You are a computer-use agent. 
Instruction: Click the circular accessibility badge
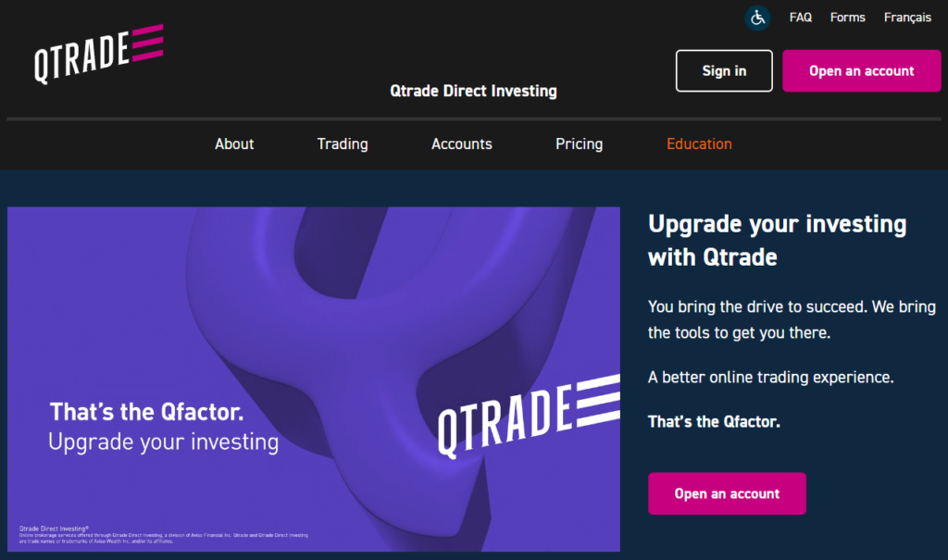point(757,18)
